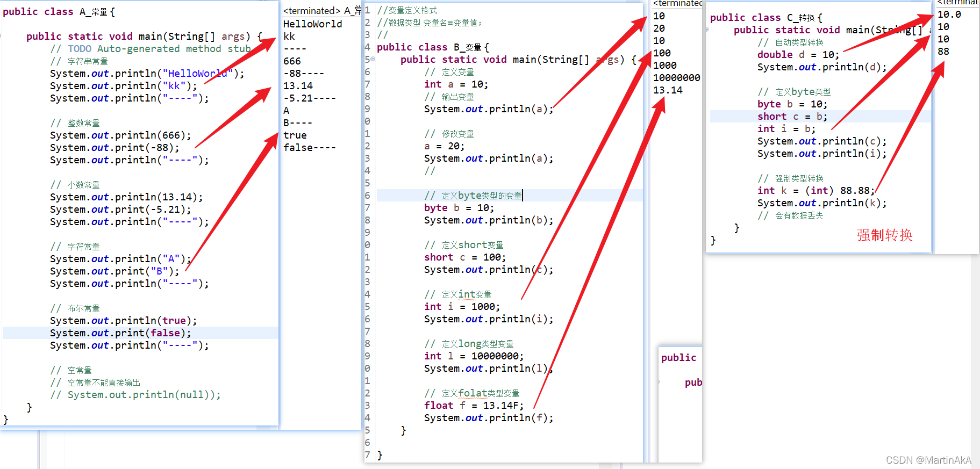980x469 pixels.
Task: Click the System.out.print(-5.21) statement
Action: pos(120,210)
